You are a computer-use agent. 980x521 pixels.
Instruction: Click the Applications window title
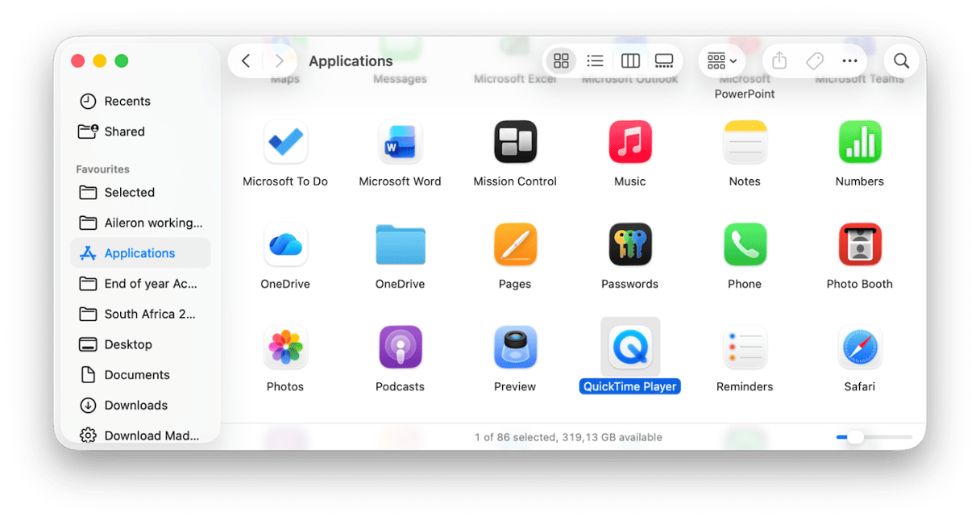[351, 61]
